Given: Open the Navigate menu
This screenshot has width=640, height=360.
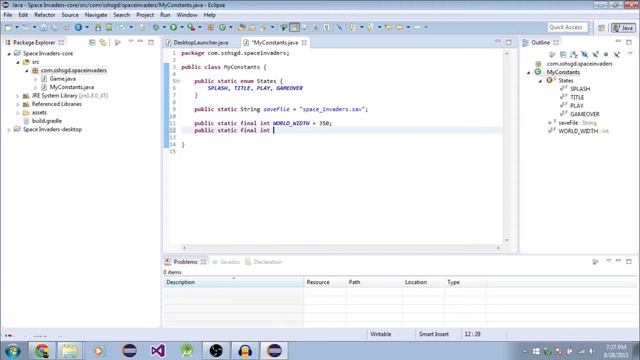Looking at the screenshot, I should pyautogui.click(x=96, y=15).
